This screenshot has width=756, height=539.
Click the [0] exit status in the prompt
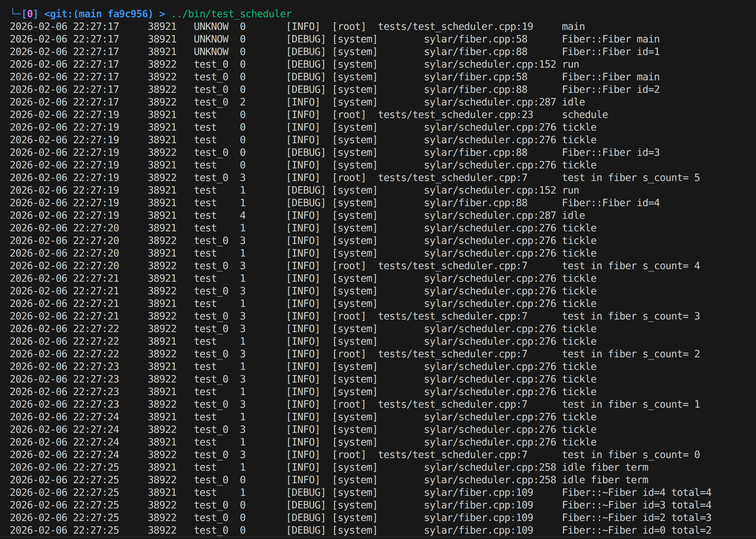pyautogui.click(x=29, y=14)
